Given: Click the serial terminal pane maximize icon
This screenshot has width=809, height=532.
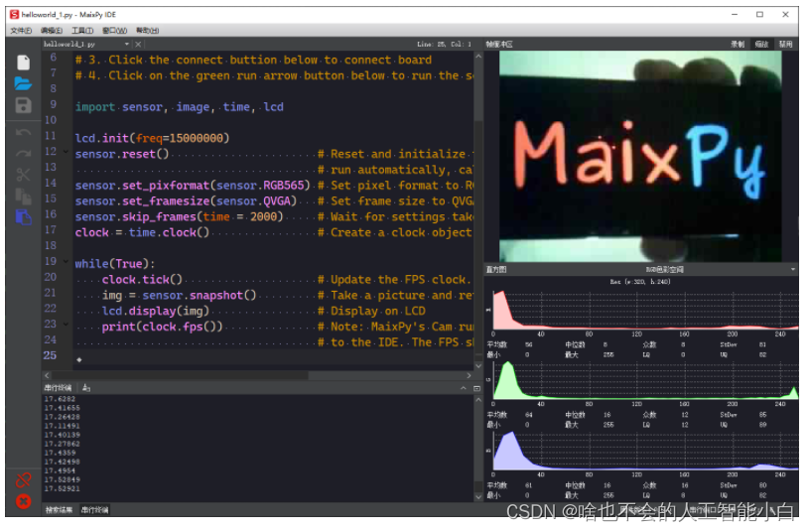Looking at the screenshot, I should 476,388.
